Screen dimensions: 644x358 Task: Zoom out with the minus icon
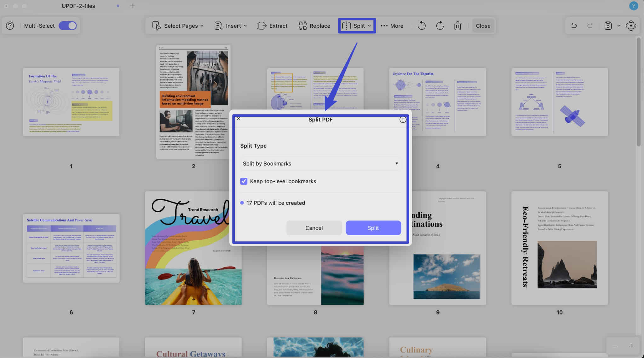coord(615,346)
